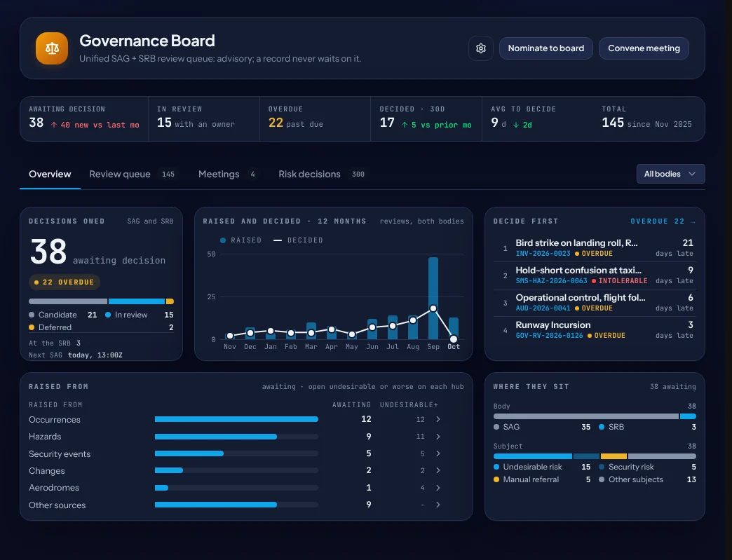The height and width of the screenshot is (560, 732).
Task: Open the Hold-short confusion at taxi item
Action: (x=595, y=275)
